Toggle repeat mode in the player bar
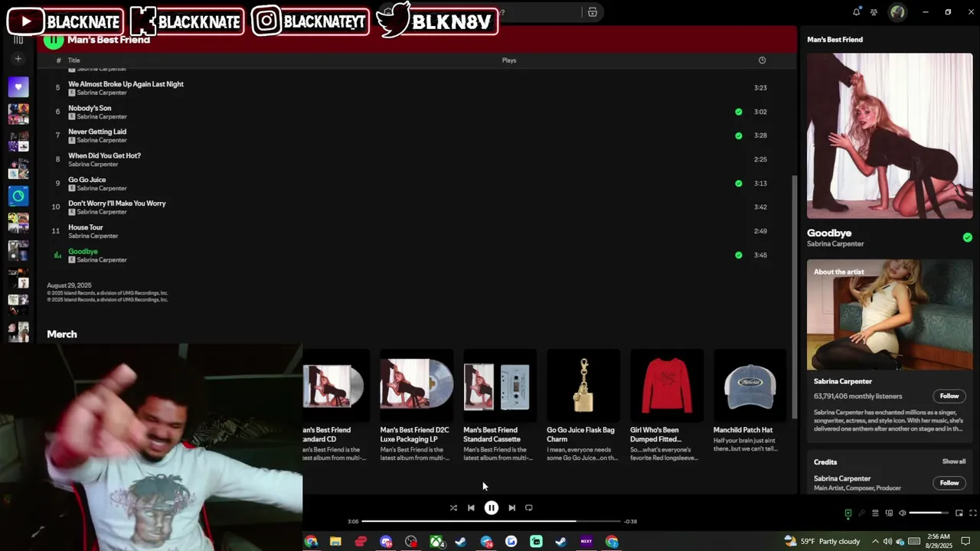This screenshot has width=980, height=551. [x=529, y=507]
